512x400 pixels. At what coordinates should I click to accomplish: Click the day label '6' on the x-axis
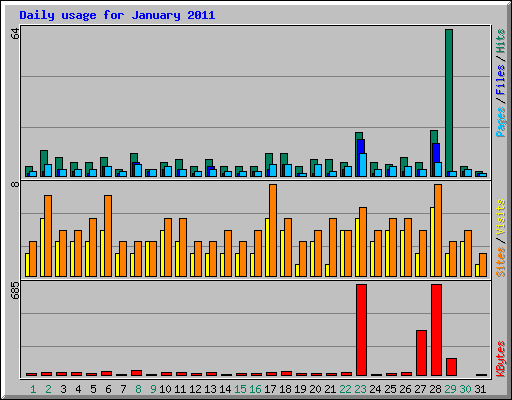pyautogui.click(x=108, y=389)
